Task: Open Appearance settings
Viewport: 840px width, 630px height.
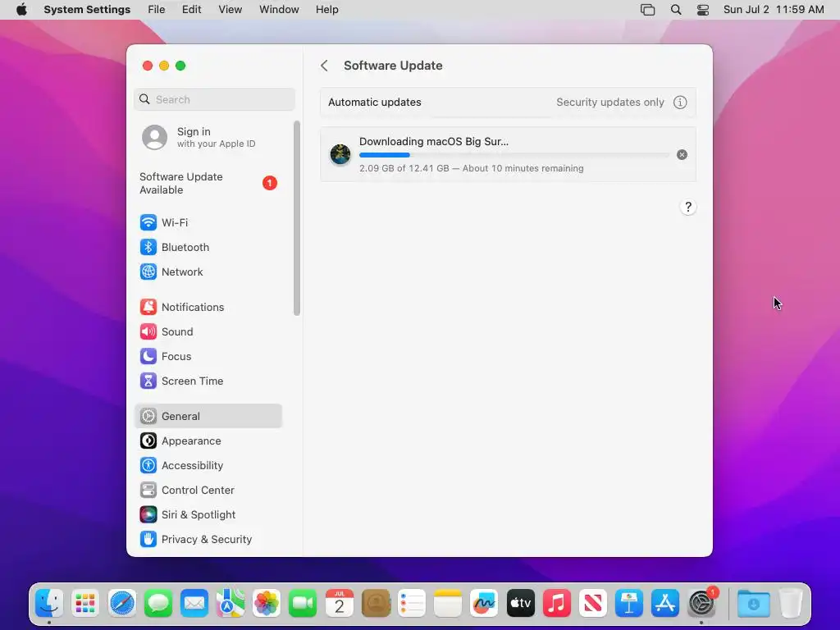Action: (208, 441)
